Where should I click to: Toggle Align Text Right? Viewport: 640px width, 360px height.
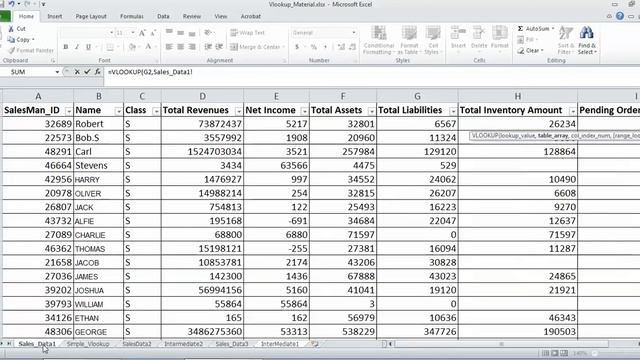(192, 47)
